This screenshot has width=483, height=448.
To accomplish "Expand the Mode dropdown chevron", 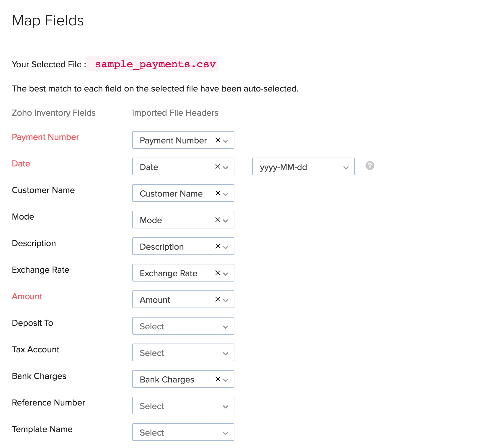I will (x=226, y=221).
